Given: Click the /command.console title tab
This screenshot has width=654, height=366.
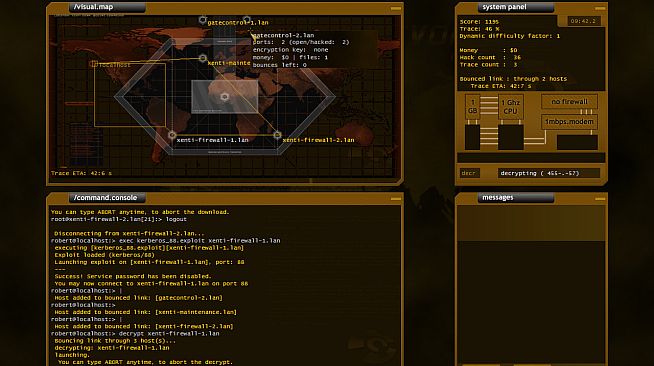Looking at the screenshot, I should 107,198.
